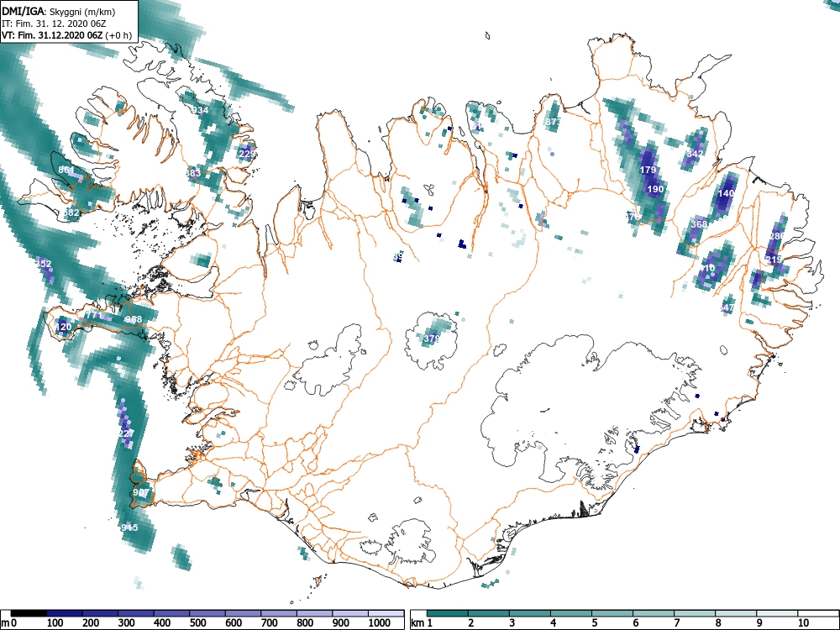Image resolution: width=840 pixels, height=630 pixels.
Task: Click the 'DMI/IGA: Skyggni (m/km)' title
Action: (x=59, y=11)
